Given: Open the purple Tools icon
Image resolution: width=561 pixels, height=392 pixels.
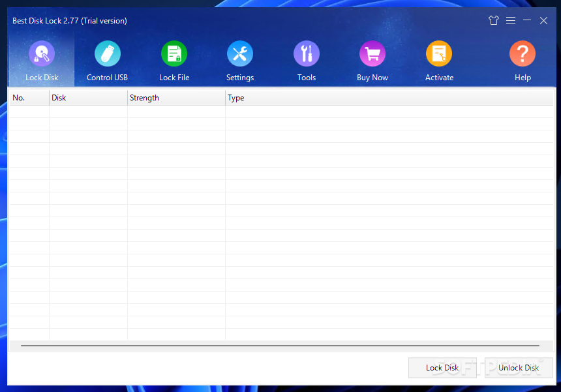Looking at the screenshot, I should coord(306,53).
